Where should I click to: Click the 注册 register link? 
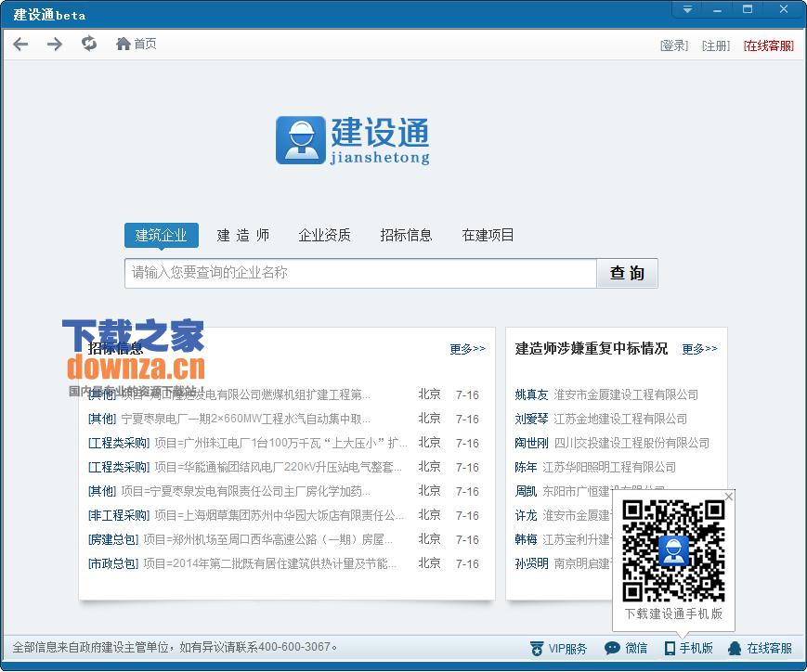[x=716, y=45]
